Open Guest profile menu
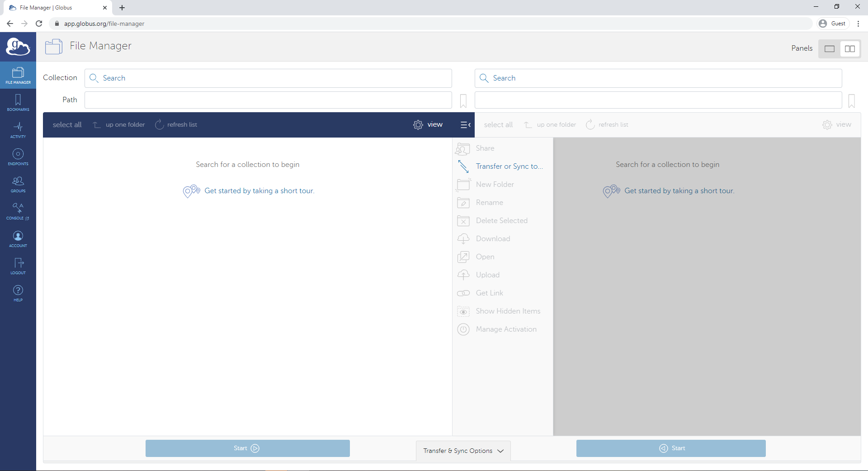Screen dimensions: 868x471 tap(833, 24)
